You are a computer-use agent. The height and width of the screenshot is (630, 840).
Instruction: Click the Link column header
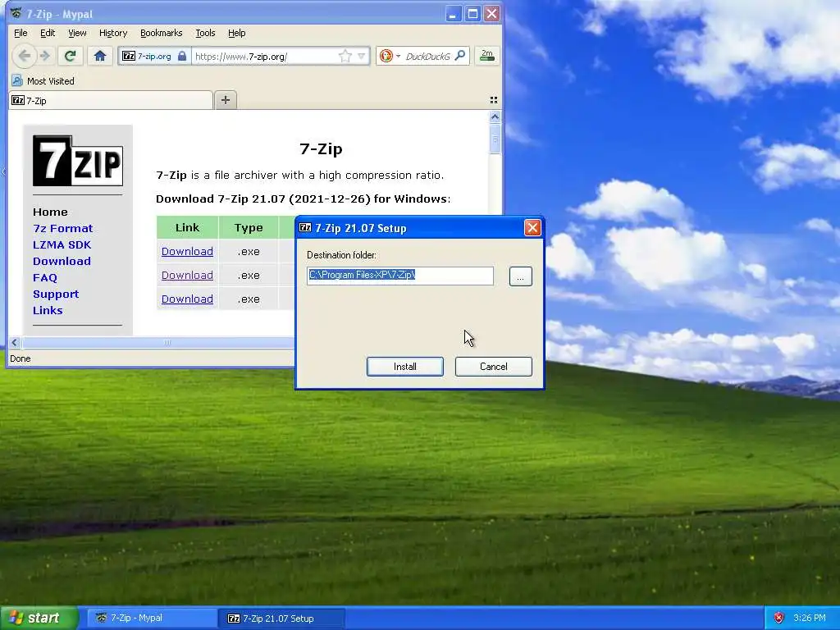coord(188,228)
